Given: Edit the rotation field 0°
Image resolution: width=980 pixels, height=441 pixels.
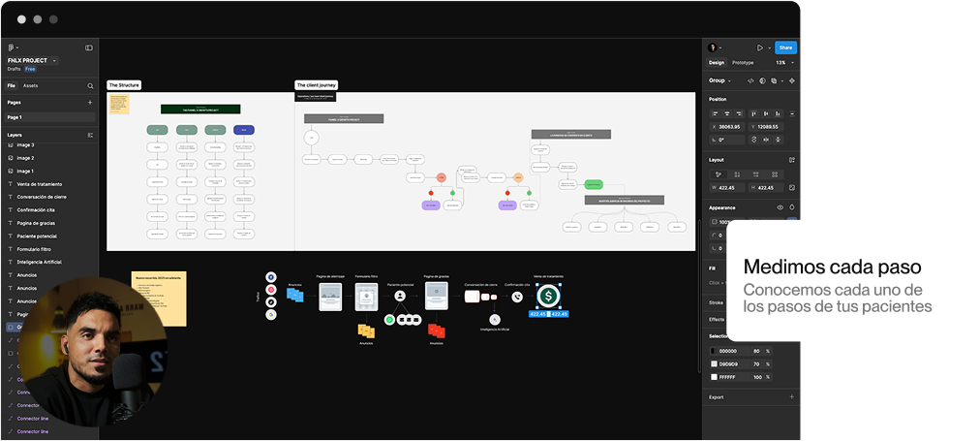Looking at the screenshot, I should coord(727,141).
